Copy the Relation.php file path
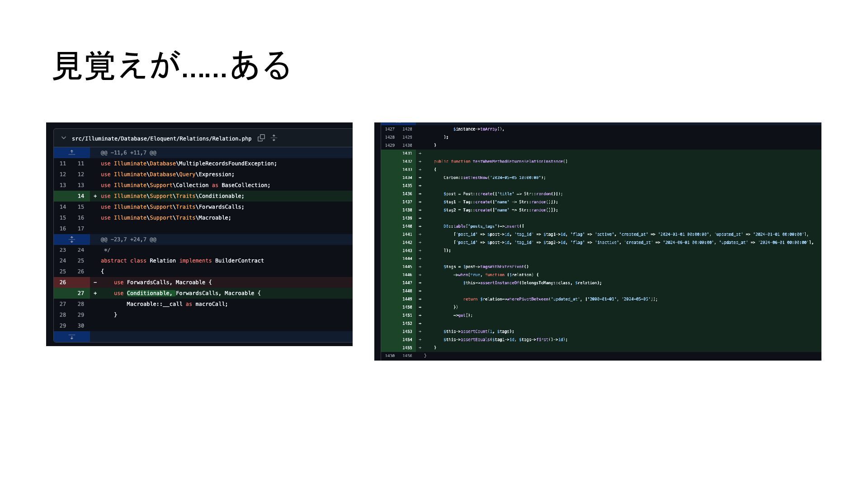 coord(261,138)
